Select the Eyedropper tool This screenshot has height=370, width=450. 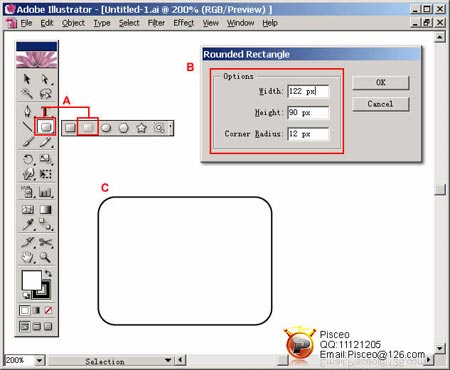27,225
